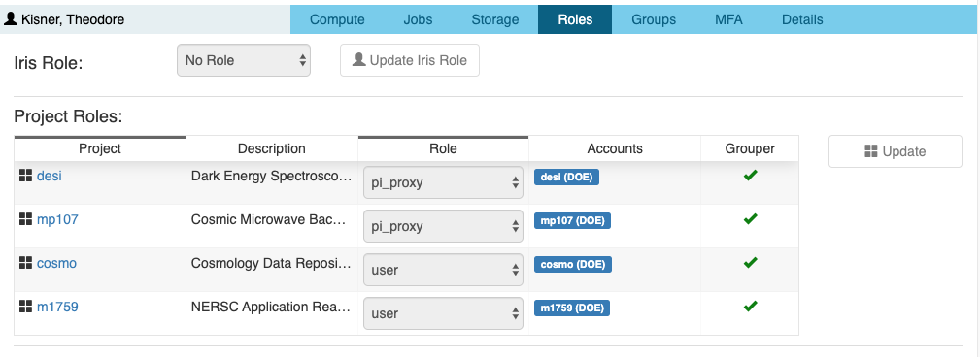Click the user icon beside Kisner, Theodore
Image resolution: width=980 pixels, height=357 pixels.
pyautogui.click(x=11, y=19)
